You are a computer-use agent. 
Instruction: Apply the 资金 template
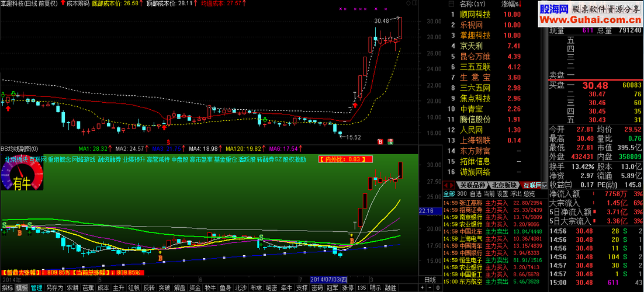pyautogui.click(x=195, y=287)
